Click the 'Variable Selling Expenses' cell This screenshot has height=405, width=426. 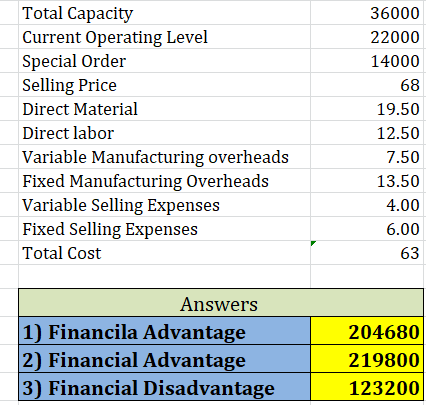(x=164, y=205)
